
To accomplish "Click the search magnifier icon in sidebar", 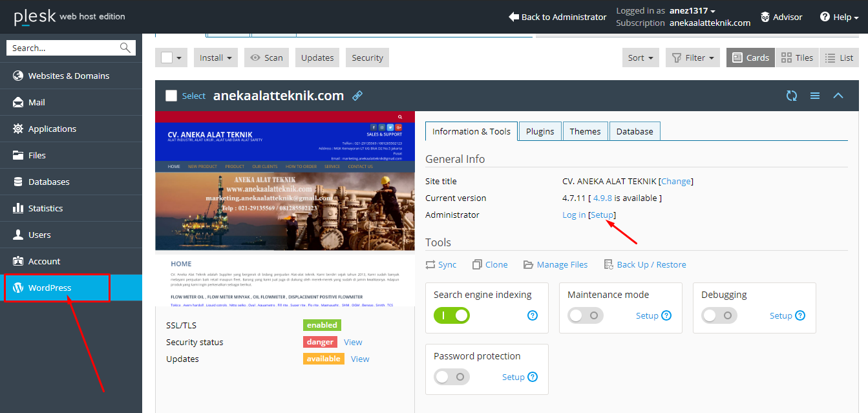I will click(x=125, y=48).
